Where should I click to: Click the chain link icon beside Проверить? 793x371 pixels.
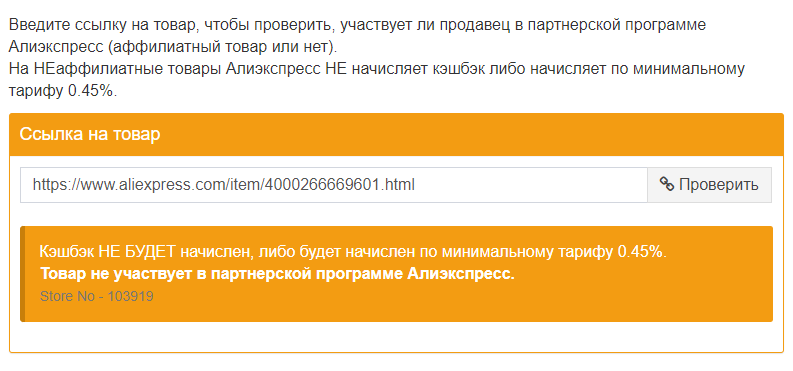click(x=667, y=184)
